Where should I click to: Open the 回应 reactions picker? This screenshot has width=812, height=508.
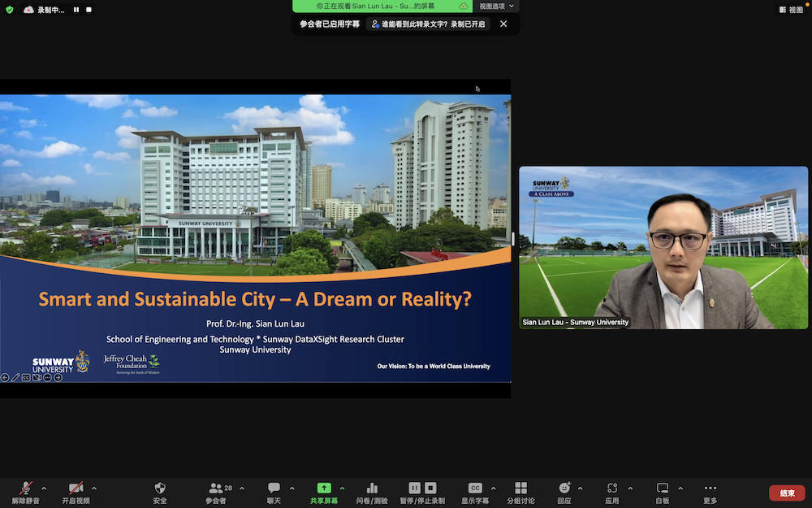pyautogui.click(x=564, y=493)
